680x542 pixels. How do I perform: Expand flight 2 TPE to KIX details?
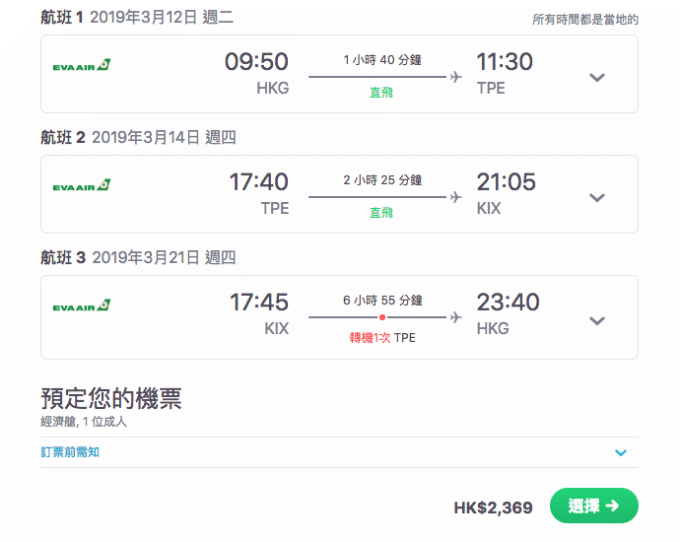point(597,198)
